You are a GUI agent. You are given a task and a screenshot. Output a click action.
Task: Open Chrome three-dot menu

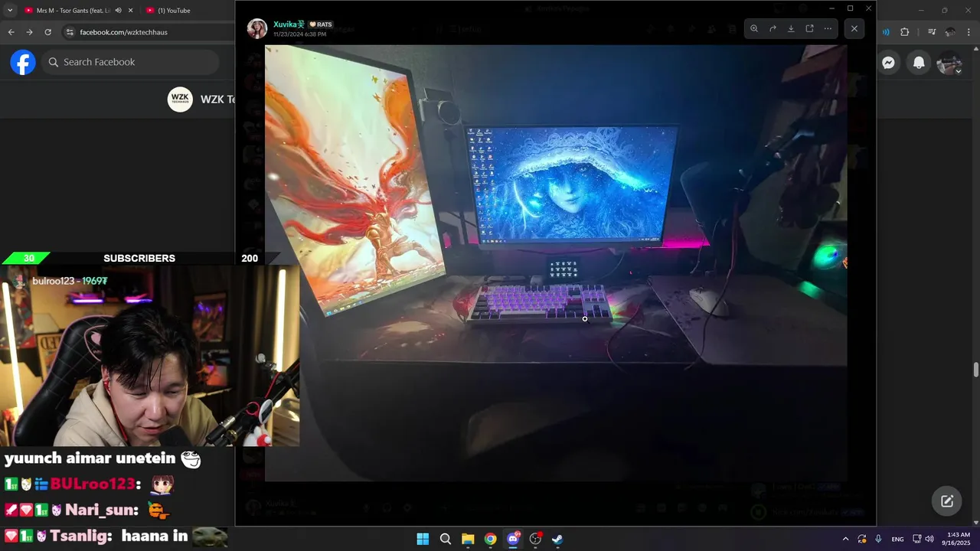[x=969, y=32]
